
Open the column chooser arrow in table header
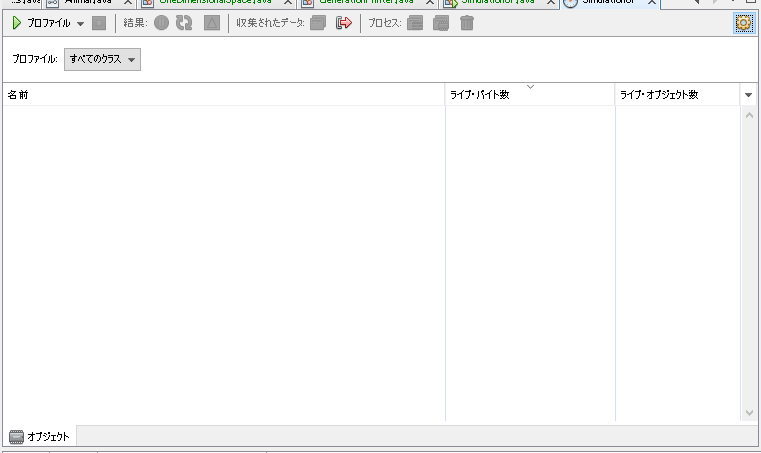748,95
